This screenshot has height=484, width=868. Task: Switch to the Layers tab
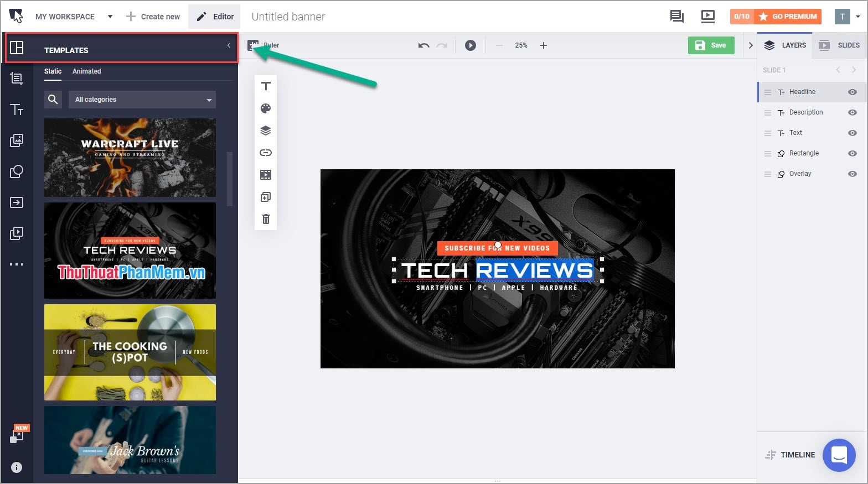point(785,45)
